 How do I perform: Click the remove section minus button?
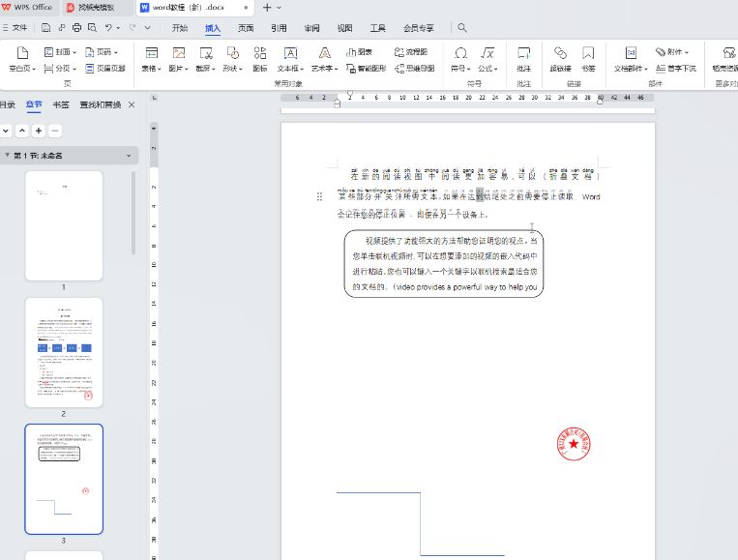point(55,131)
